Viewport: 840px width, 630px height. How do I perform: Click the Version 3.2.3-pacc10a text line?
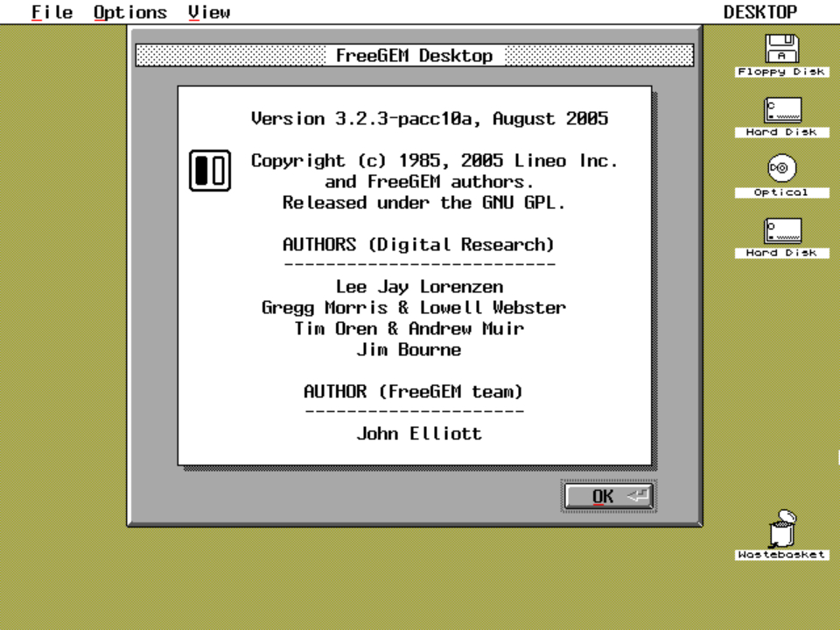(429, 119)
